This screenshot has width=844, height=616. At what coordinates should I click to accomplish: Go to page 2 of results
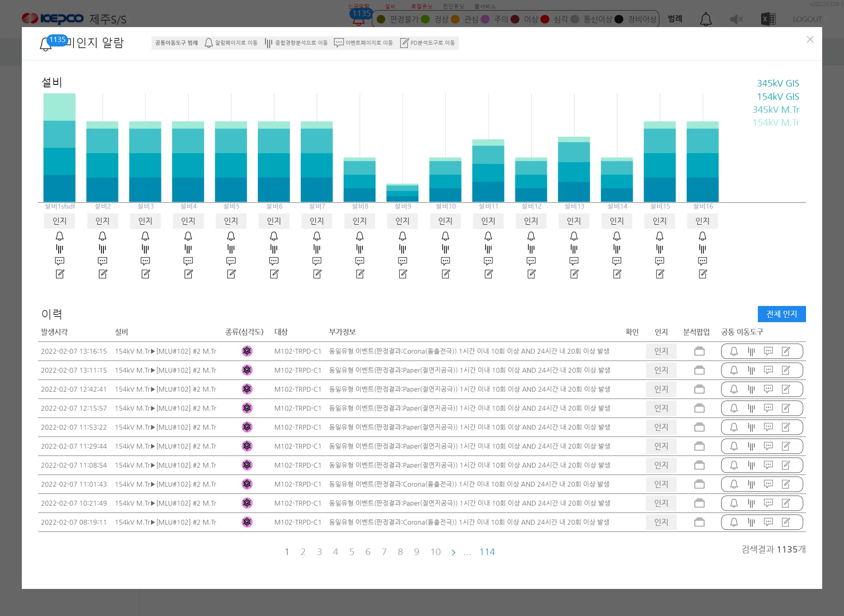pos(303,552)
